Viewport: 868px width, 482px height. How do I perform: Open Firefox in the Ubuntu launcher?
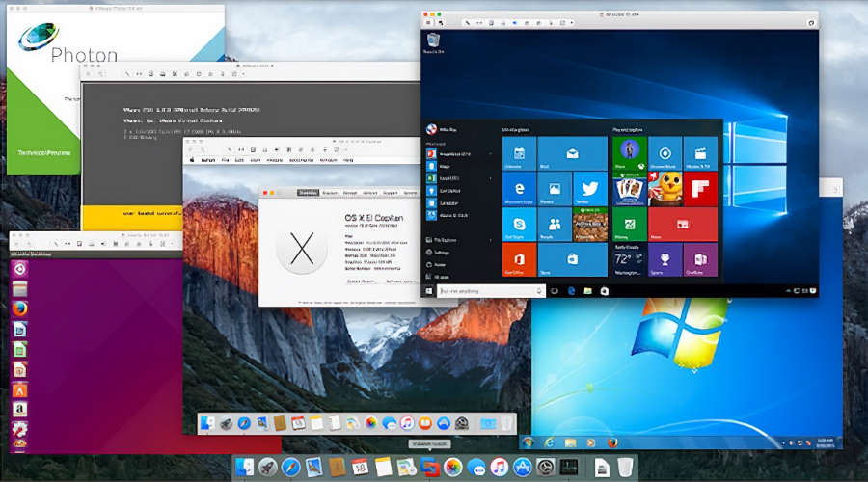tap(19, 308)
